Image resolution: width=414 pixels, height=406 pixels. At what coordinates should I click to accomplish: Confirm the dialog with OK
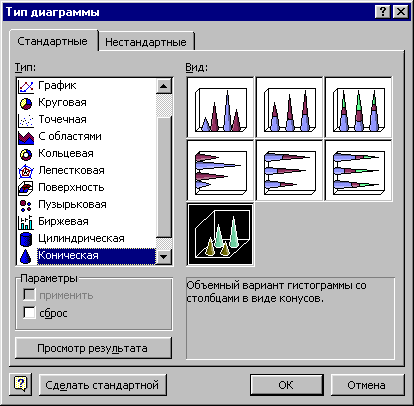point(286,385)
